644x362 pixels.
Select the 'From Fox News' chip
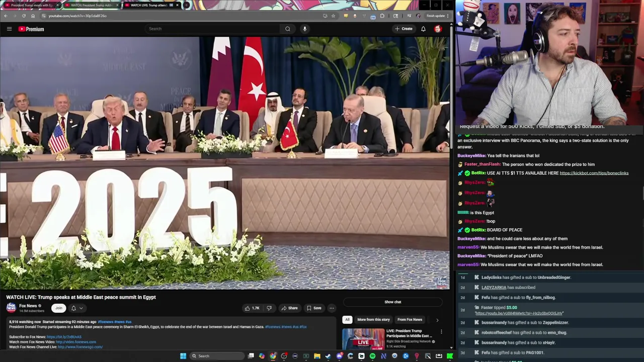(x=410, y=320)
